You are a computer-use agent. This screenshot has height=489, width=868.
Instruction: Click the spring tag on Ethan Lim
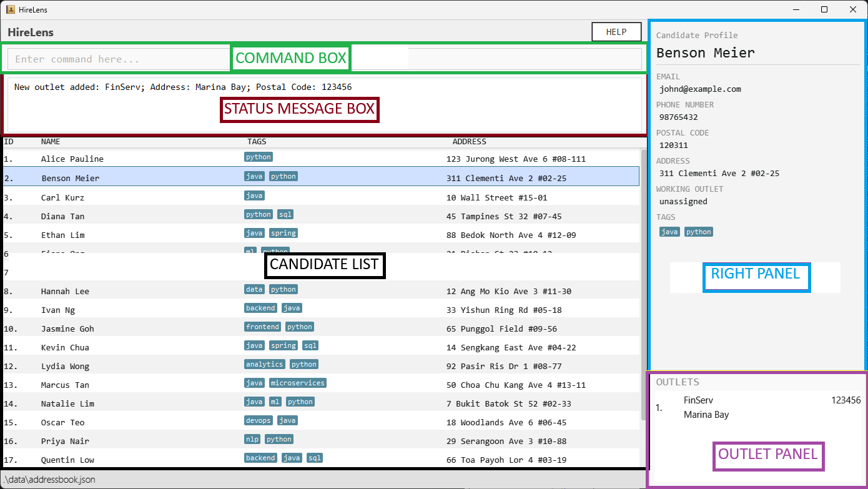click(x=284, y=233)
